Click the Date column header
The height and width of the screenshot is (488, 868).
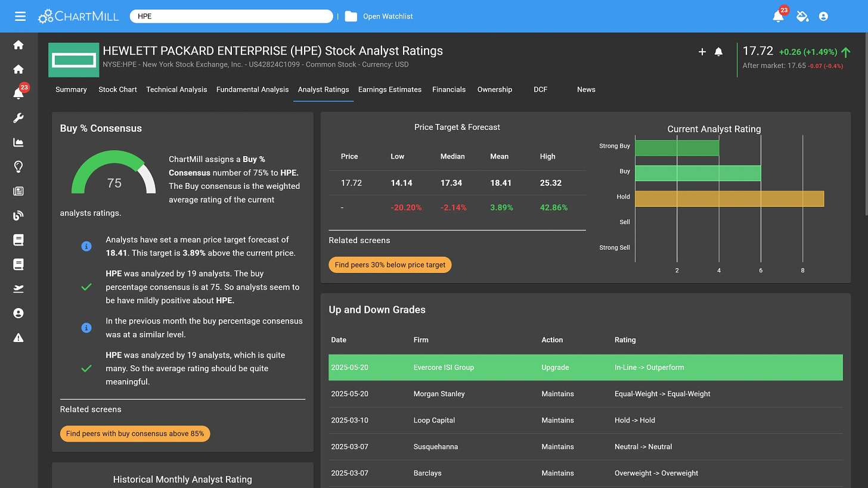(339, 340)
